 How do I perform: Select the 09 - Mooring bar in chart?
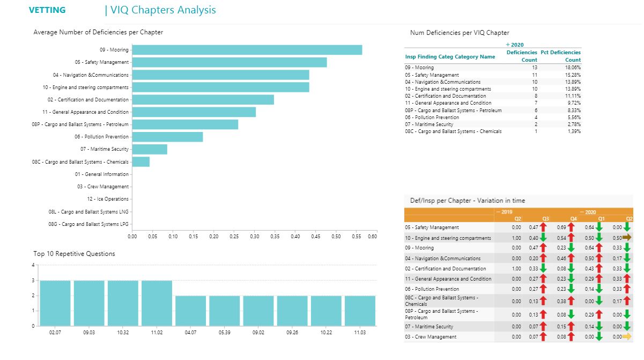(x=247, y=50)
